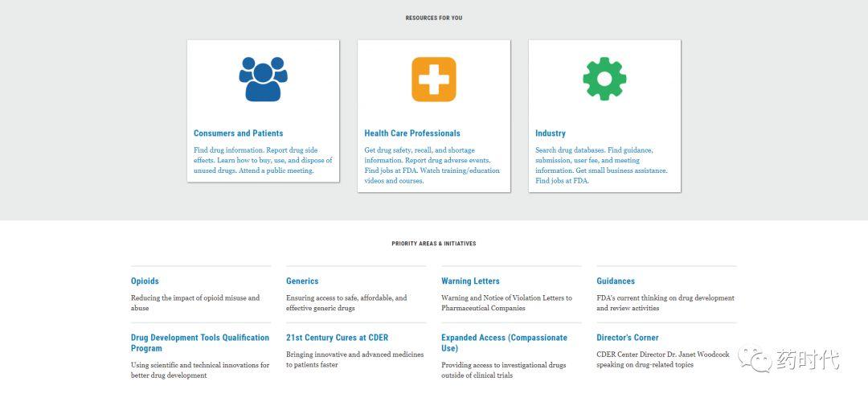Open the Opioids priority link

pyautogui.click(x=145, y=281)
